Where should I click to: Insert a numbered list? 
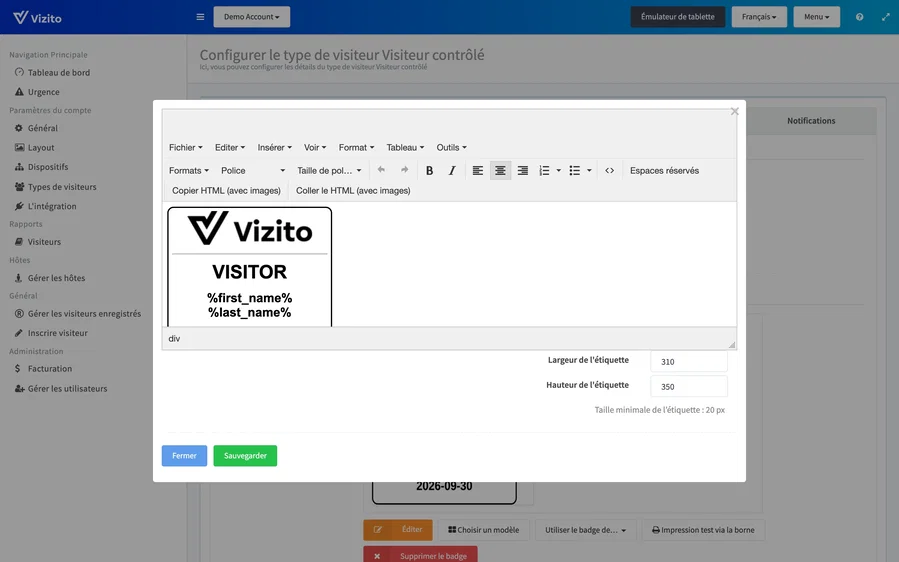(544, 170)
